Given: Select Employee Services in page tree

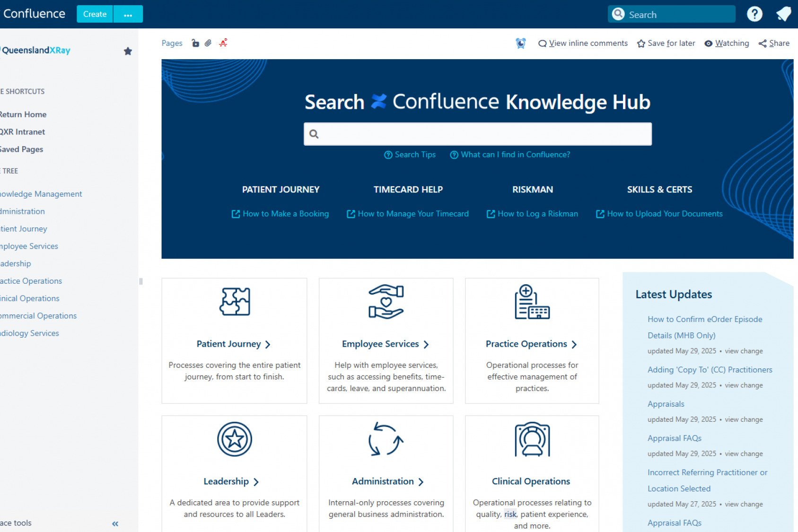Looking at the screenshot, I should 29,246.
